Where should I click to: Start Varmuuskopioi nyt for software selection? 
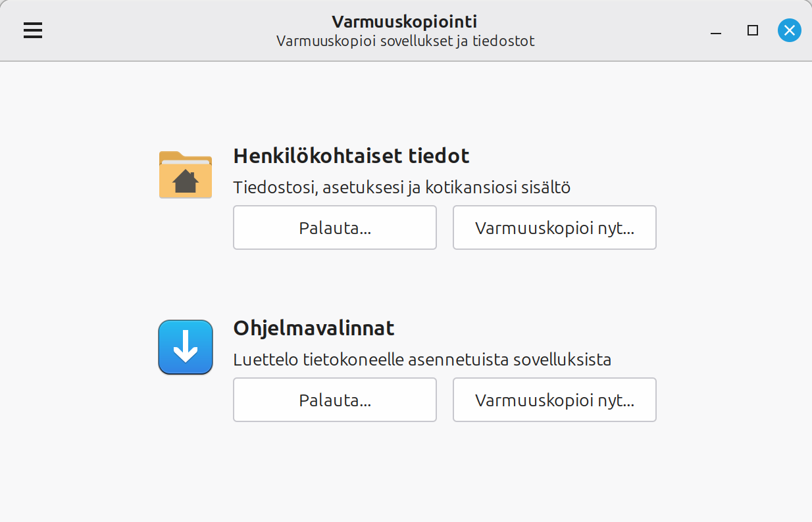[x=554, y=400]
